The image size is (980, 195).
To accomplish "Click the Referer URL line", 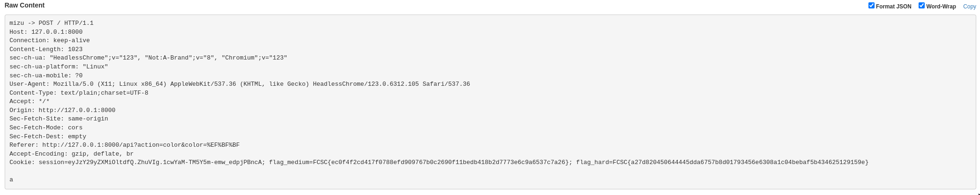I will [x=124, y=145].
